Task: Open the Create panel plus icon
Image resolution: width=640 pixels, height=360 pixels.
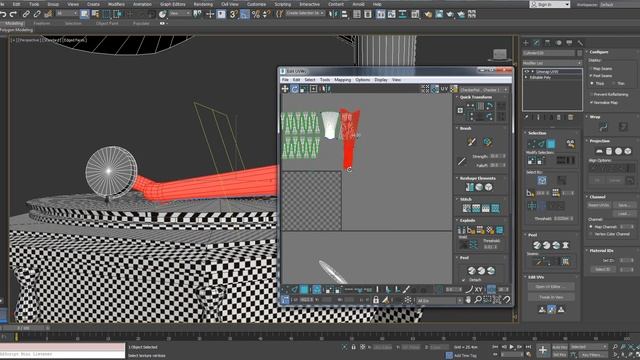Action: pos(526,43)
